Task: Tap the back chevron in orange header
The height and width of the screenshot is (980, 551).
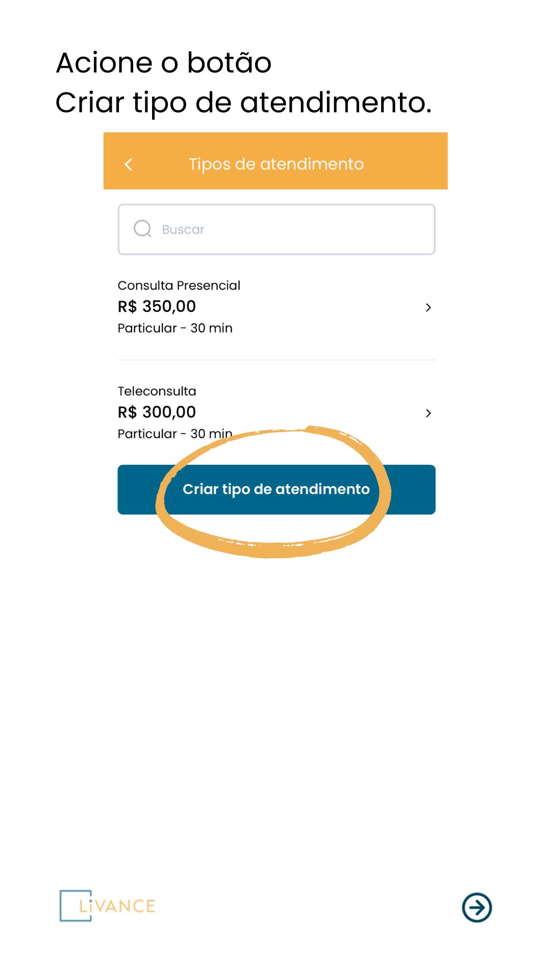Action: pos(129,164)
